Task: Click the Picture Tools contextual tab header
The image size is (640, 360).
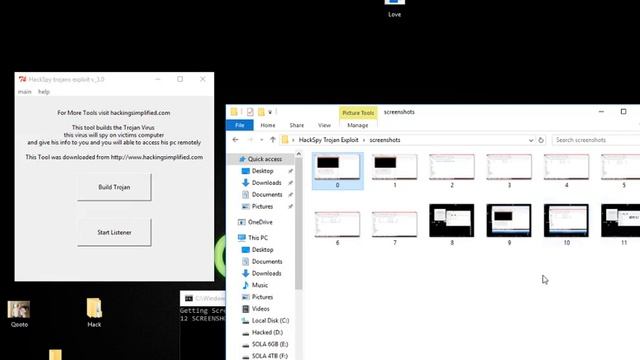Action: pos(358,113)
